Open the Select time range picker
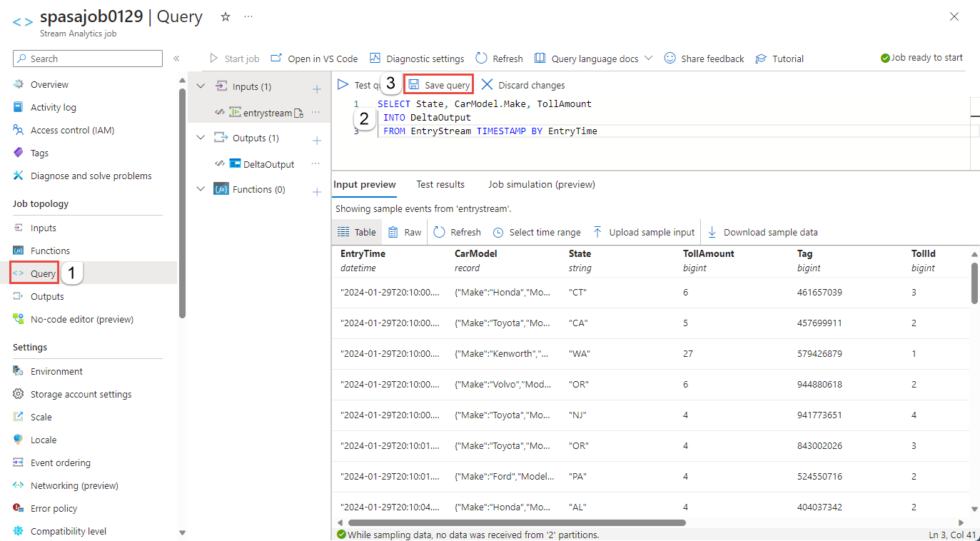This screenshot has width=980, height=541. click(x=536, y=231)
